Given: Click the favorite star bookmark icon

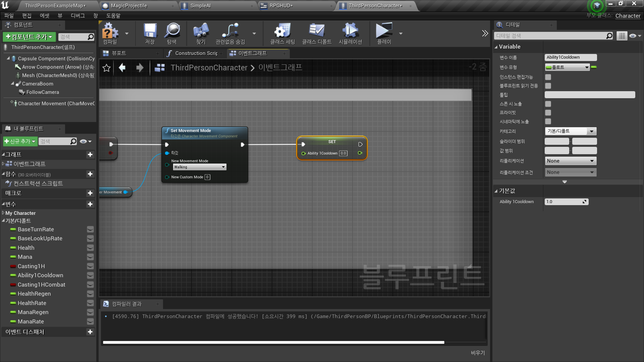Looking at the screenshot, I should pyautogui.click(x=106, y=68).
